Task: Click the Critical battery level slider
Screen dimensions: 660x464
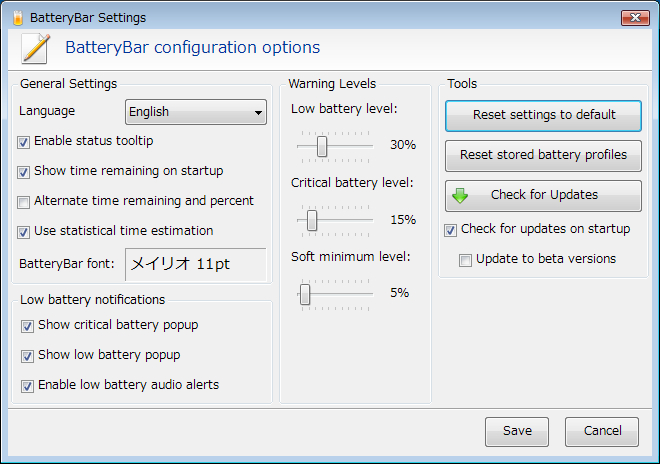Action: pos(312,220)
